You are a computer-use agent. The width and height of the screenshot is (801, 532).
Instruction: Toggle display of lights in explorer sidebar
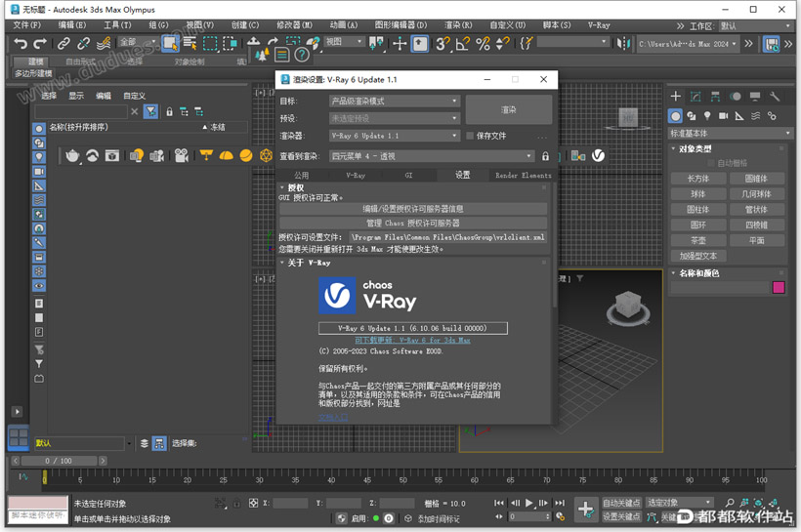39,157
